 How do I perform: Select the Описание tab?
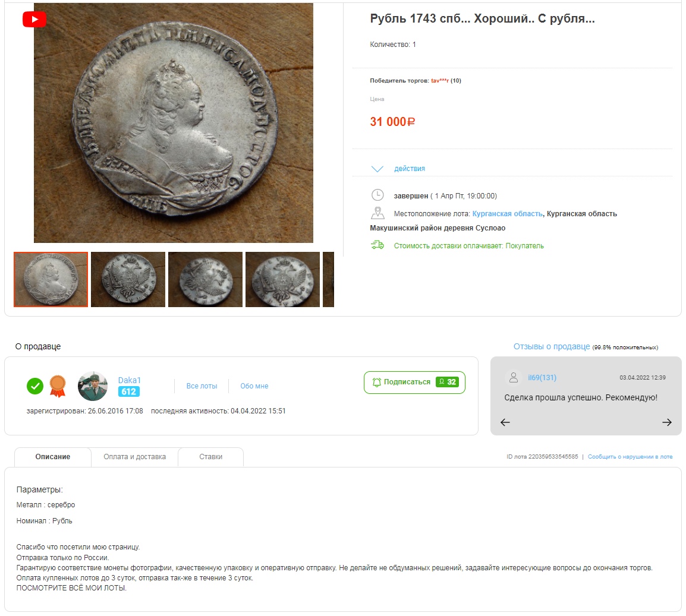pyautogui.click(x=53, y=457)
